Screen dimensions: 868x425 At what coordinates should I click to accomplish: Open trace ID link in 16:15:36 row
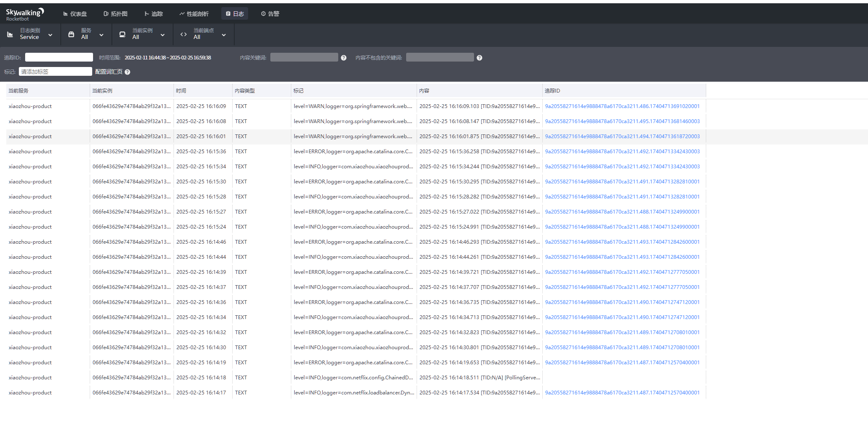tap(622, 152)
